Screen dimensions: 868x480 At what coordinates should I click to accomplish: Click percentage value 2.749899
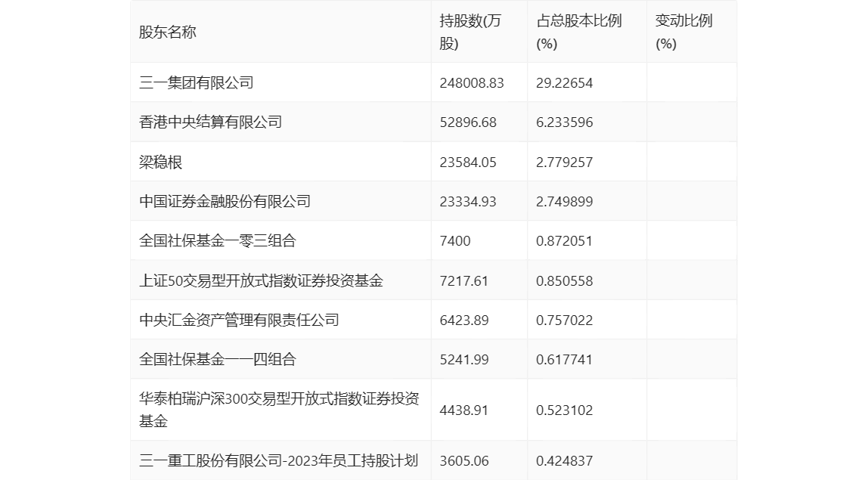click(564, 202)
